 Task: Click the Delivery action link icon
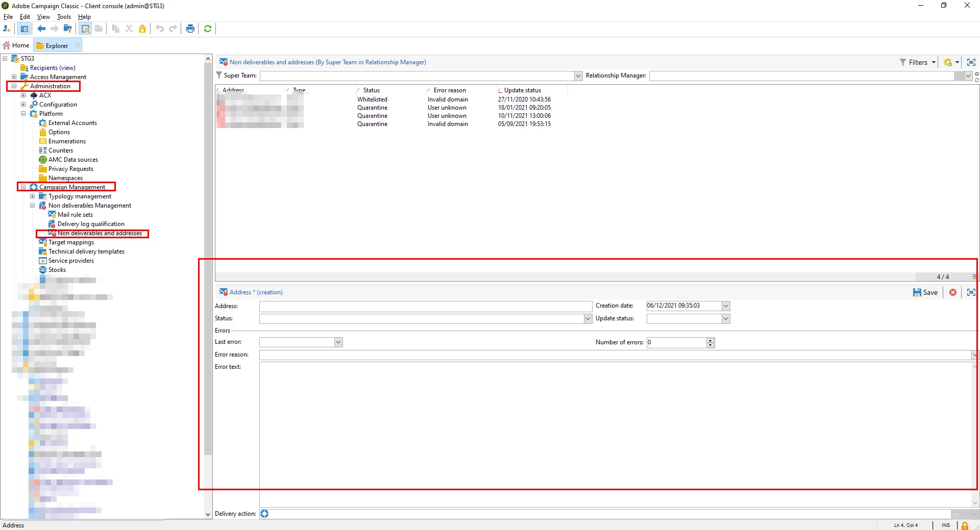(264, 514)
